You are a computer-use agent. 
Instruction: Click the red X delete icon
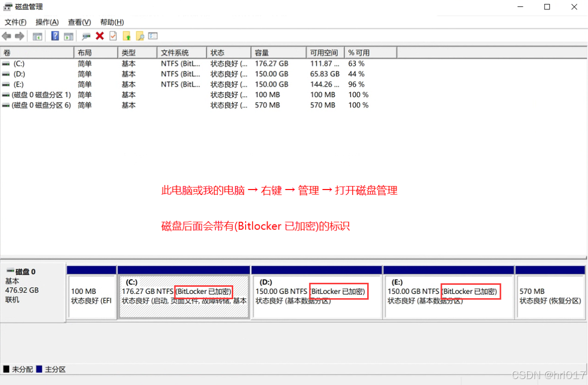(x=100, y=36)
